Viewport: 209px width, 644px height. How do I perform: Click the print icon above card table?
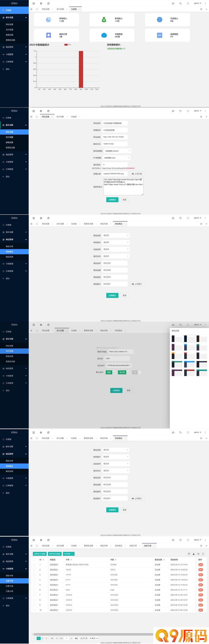tap(198, 554)
